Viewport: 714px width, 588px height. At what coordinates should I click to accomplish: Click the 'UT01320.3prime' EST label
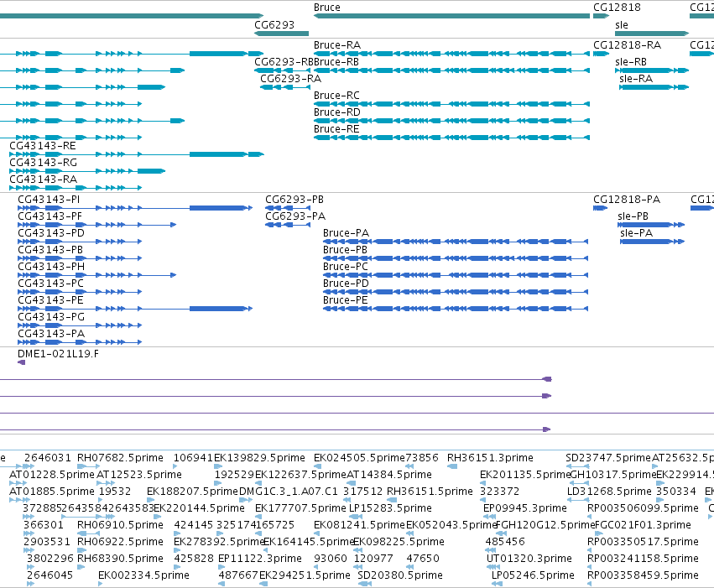point(529,558)
